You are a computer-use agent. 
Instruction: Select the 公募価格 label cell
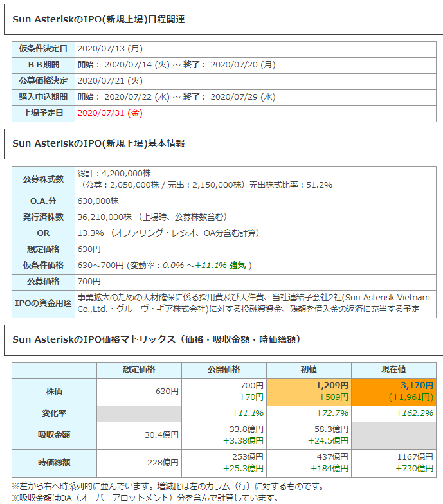(43, 282)
